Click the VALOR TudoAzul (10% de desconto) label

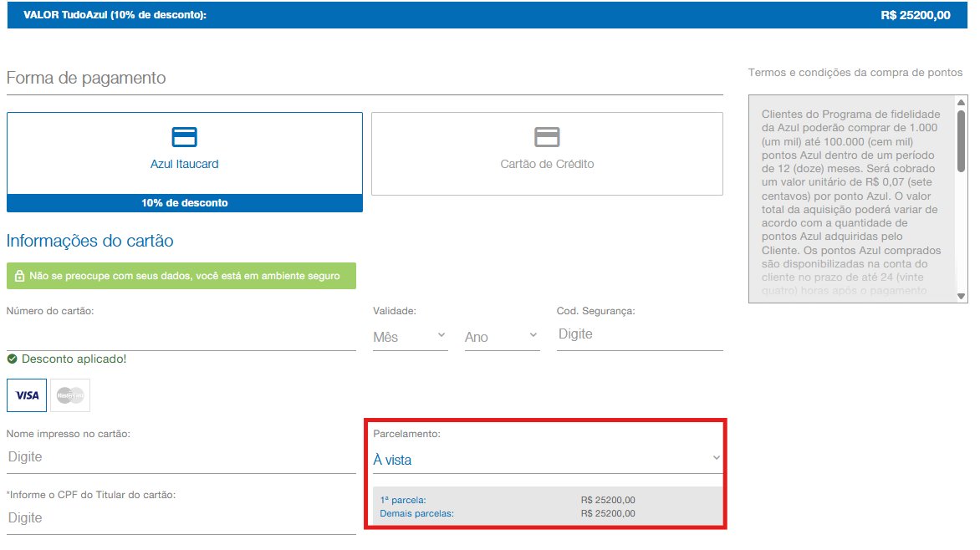(115, 15)
